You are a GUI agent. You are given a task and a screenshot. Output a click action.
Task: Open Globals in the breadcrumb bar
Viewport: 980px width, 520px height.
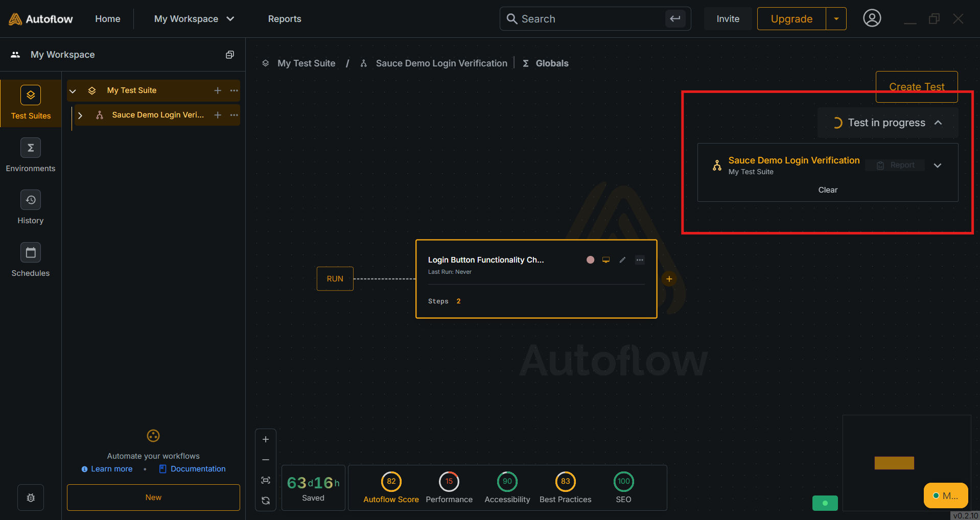546,63
